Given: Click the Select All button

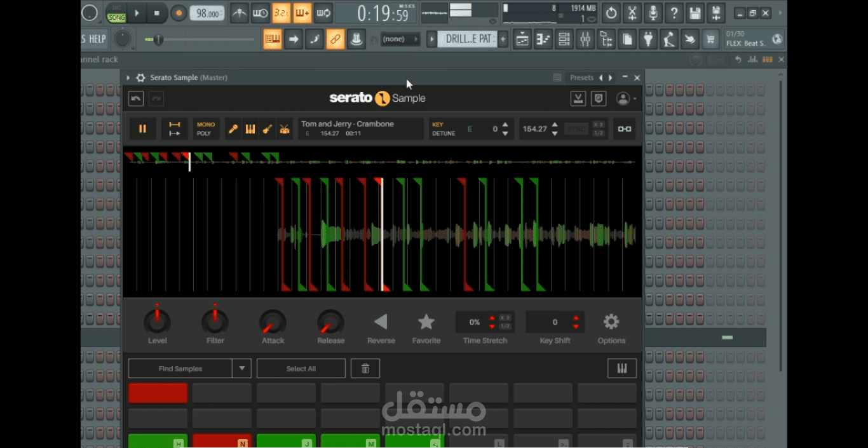Looking at the screenshot, I should [301, 369].
